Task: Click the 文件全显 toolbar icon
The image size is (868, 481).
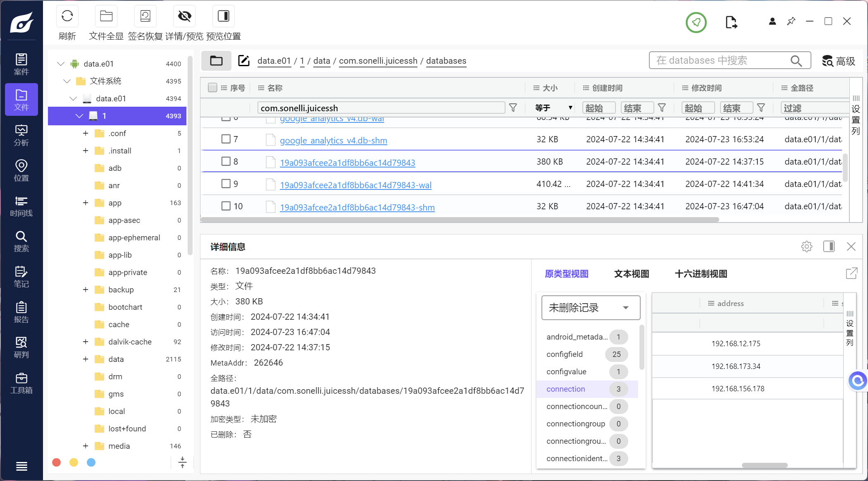Action: (x=106, y=16)
